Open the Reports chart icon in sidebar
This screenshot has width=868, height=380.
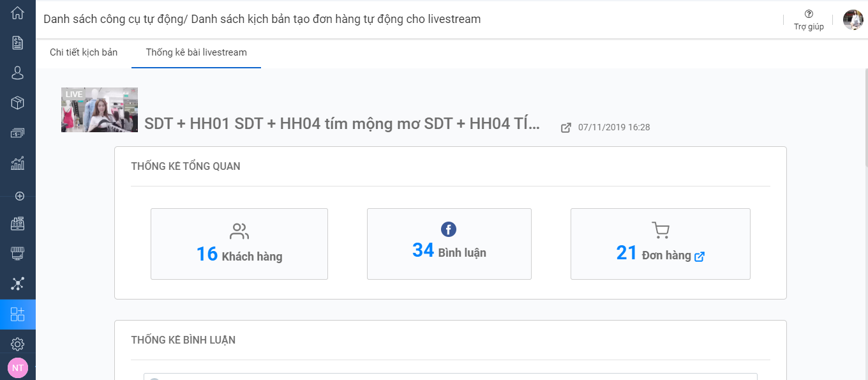(17, 163)
